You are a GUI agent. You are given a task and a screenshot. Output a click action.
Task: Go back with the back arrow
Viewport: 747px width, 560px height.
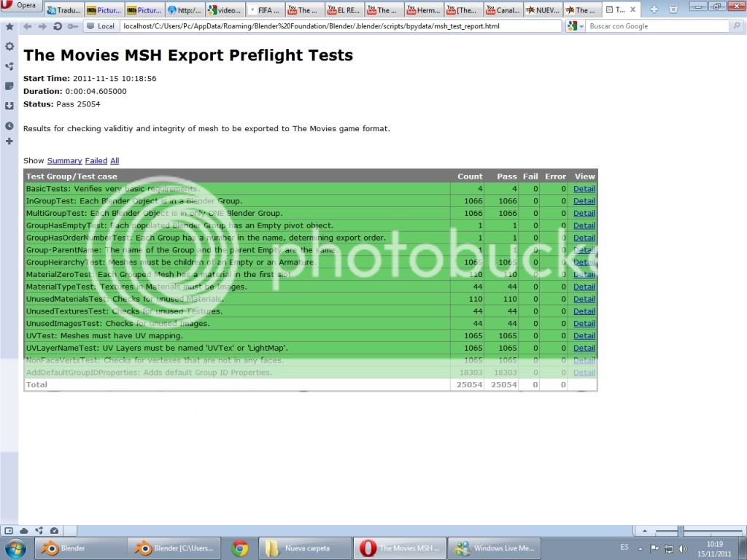click(x=28, y=26)
